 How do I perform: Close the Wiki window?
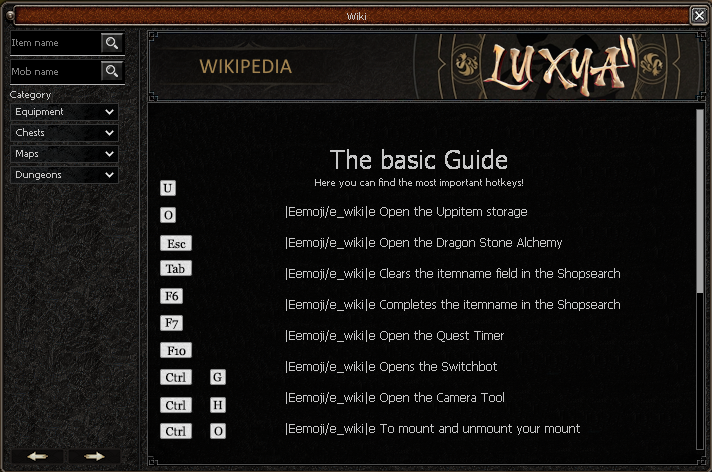(699, 15)
